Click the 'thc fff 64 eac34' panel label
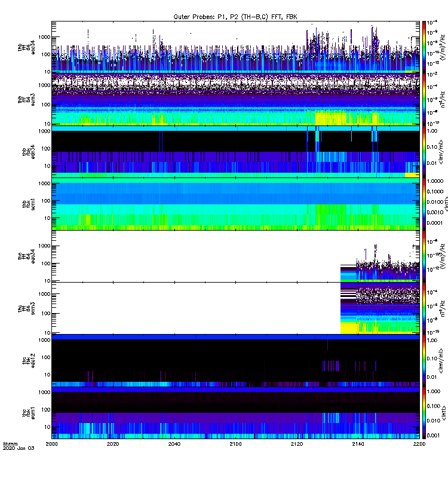This screenshot has width=448, height=478. pyautogui.click(x=26, y=256)
